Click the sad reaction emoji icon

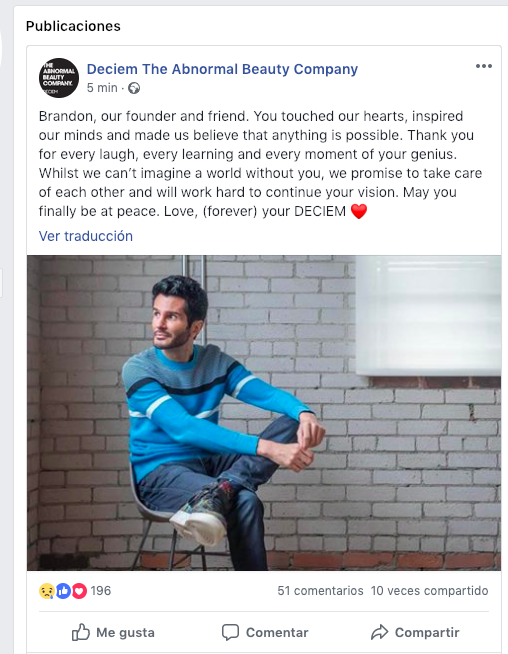click(47, 591)
